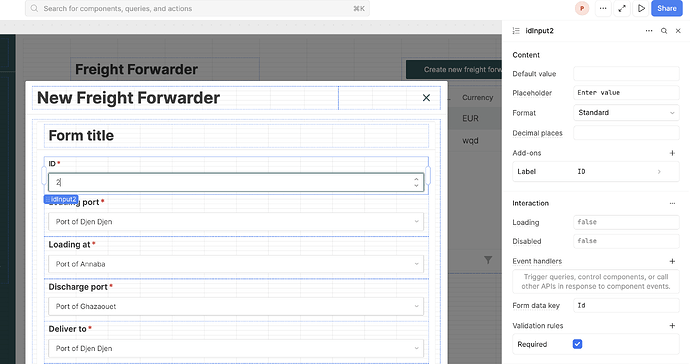Click the table filter funnel icon
The image size is (690, 364).
pyautogui.click(x=488, y=260)
